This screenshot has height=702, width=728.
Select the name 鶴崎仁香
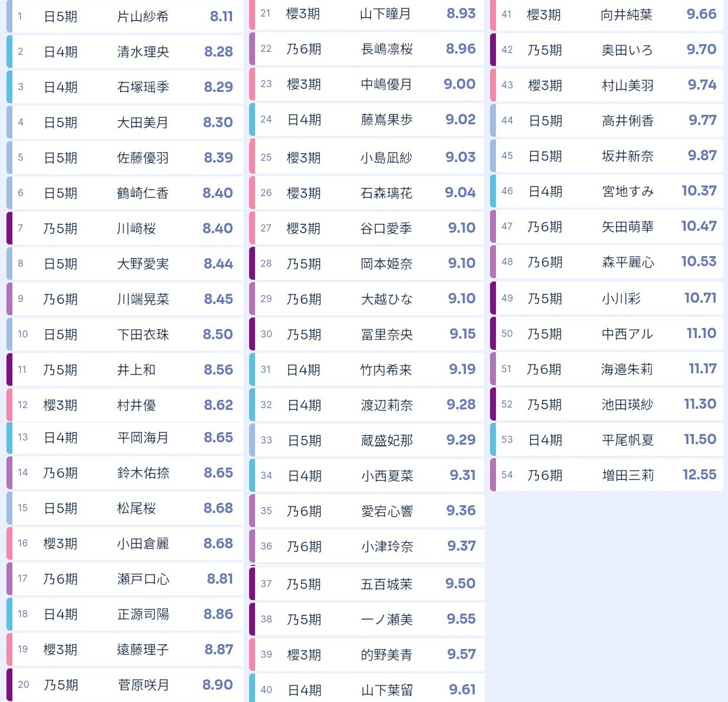pyautogui.click(x=143, y=193)
